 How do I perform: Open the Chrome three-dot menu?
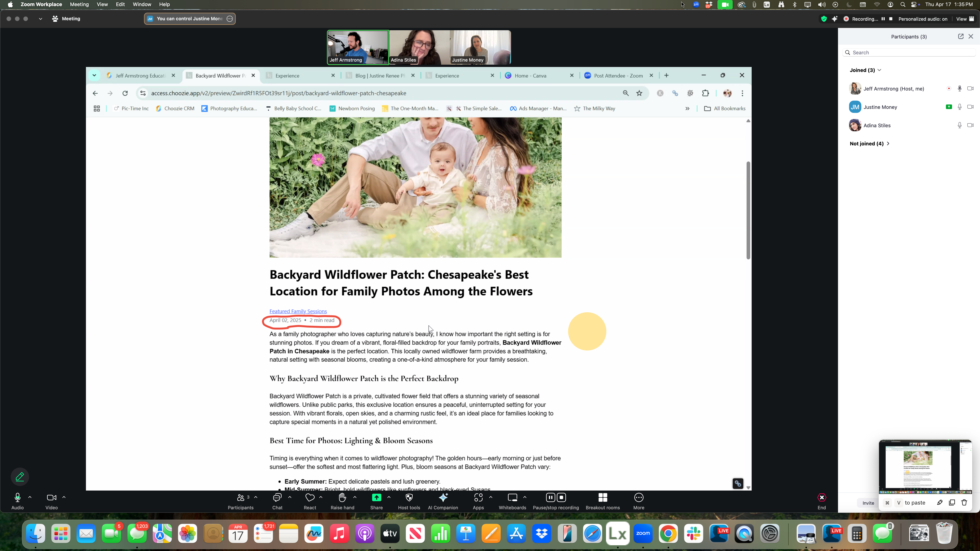point(742,93)
